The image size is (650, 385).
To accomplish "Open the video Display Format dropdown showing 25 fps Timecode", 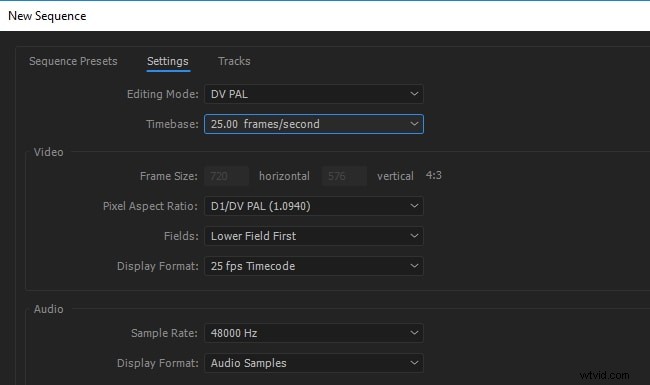I will [314, 266].
